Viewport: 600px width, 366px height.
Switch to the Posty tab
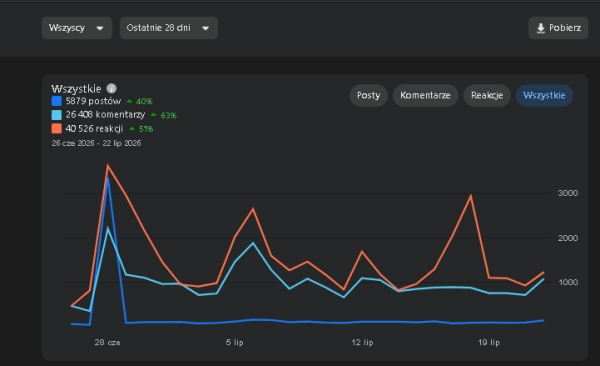click(x=368, y=95)
